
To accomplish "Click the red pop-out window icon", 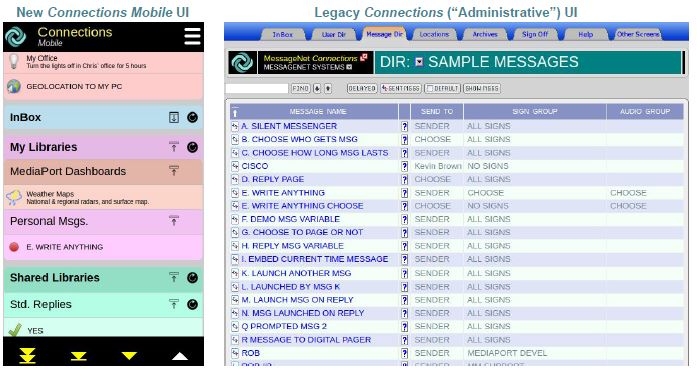I will 364,57.
